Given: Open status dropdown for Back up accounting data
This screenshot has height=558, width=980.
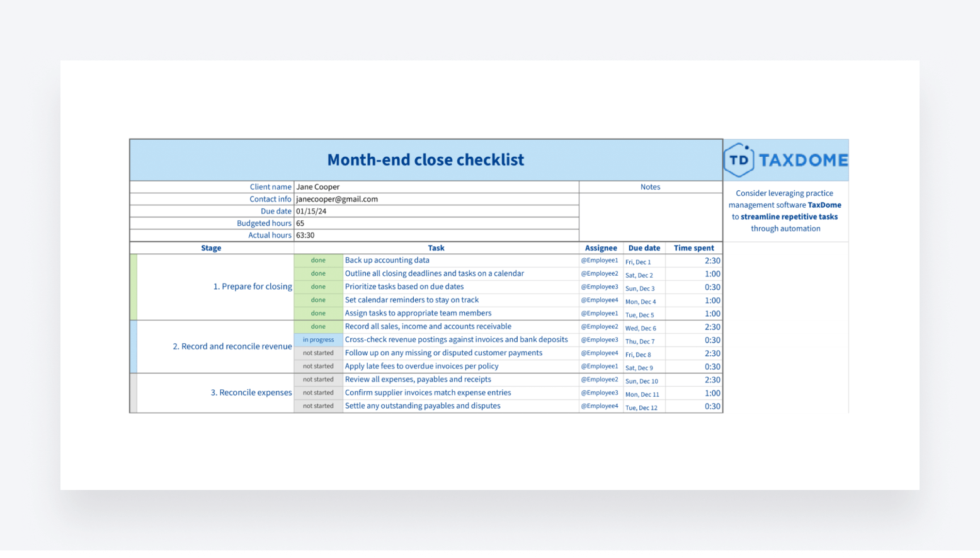Looking at the screenshot, I should click(318, 261).
